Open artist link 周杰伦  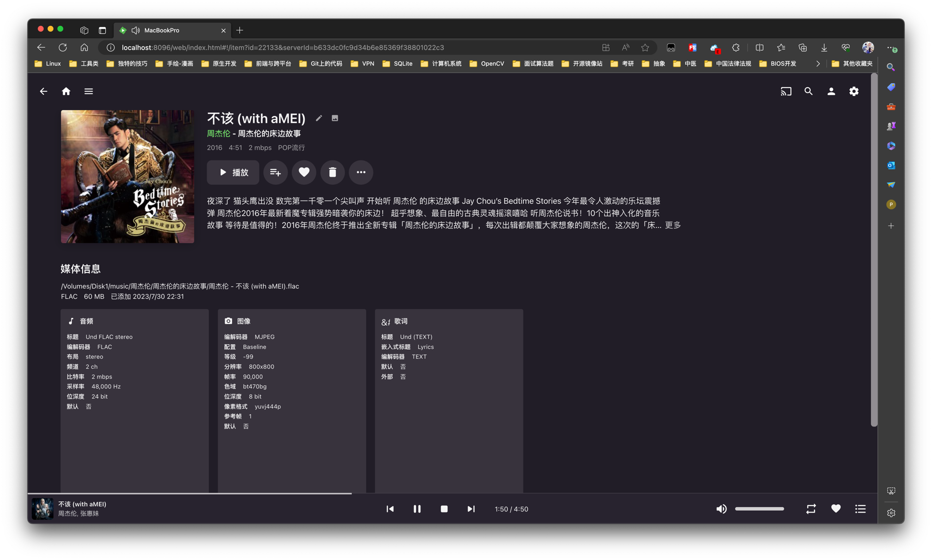[218, 134]
